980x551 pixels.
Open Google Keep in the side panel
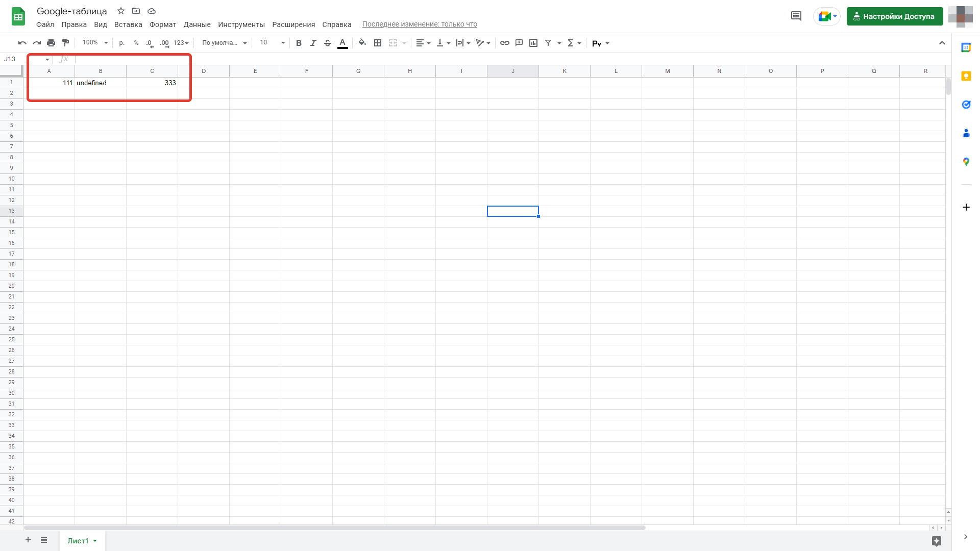(966, 76)
